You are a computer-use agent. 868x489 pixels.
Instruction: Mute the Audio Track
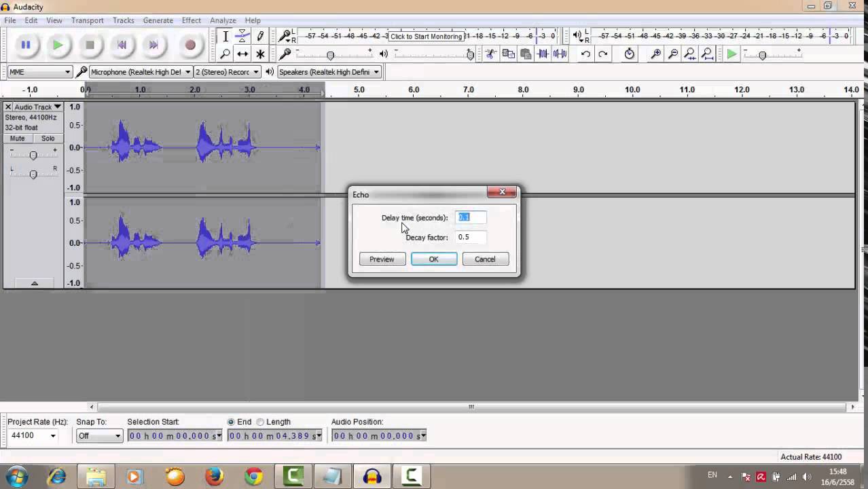(x=18, y=139)
